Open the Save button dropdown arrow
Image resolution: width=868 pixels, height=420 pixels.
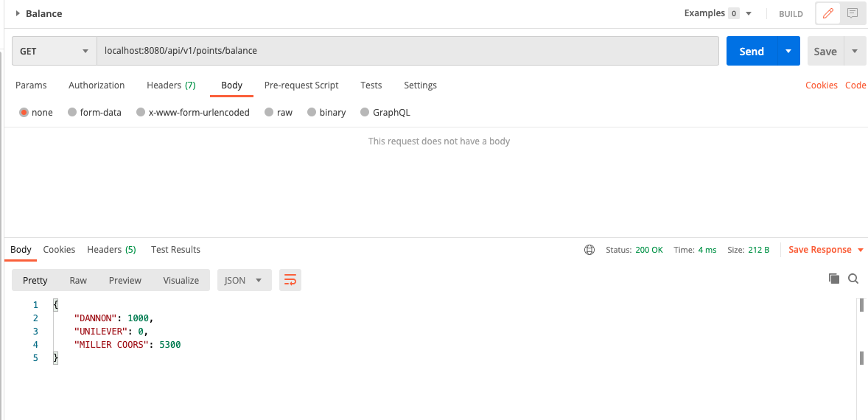click(854, 51)
